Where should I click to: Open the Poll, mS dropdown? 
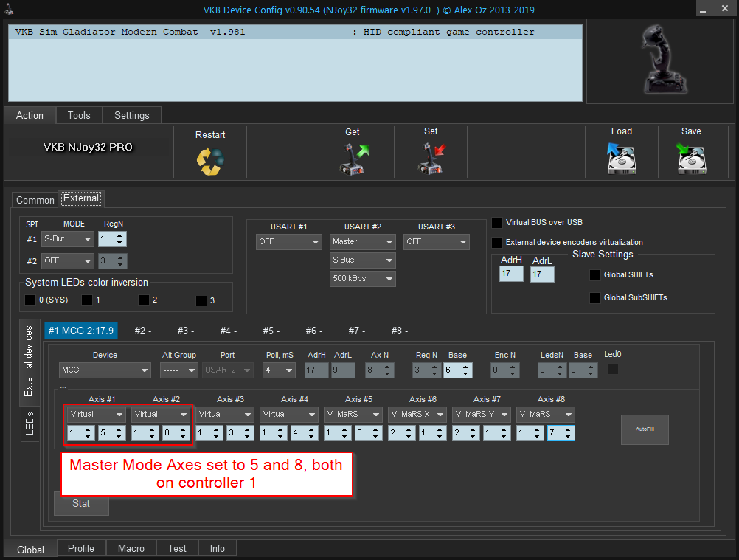pos(279,370)
